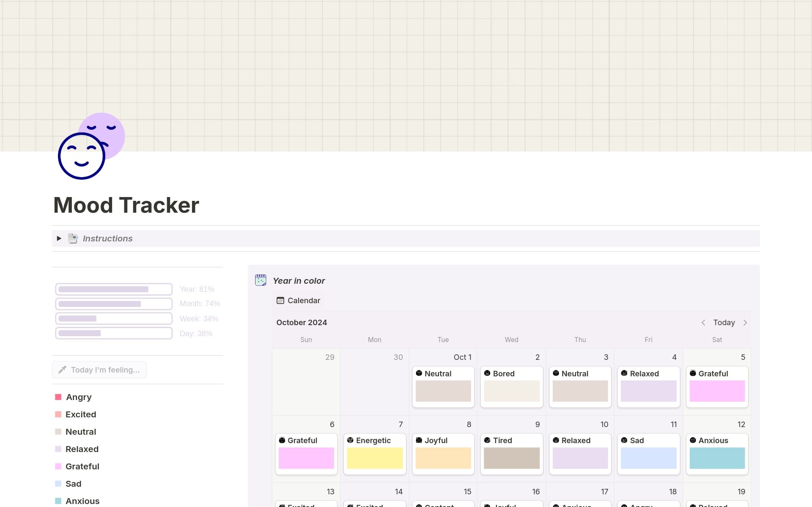
Task: Click the face icon on the Energetic entry
Action: click(x=350, y=440)
